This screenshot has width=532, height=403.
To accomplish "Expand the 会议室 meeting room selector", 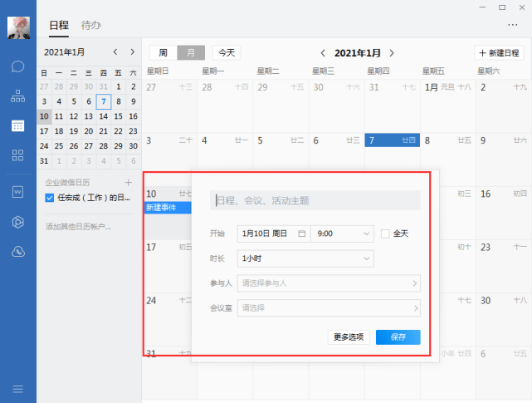I will pos(329,307).
